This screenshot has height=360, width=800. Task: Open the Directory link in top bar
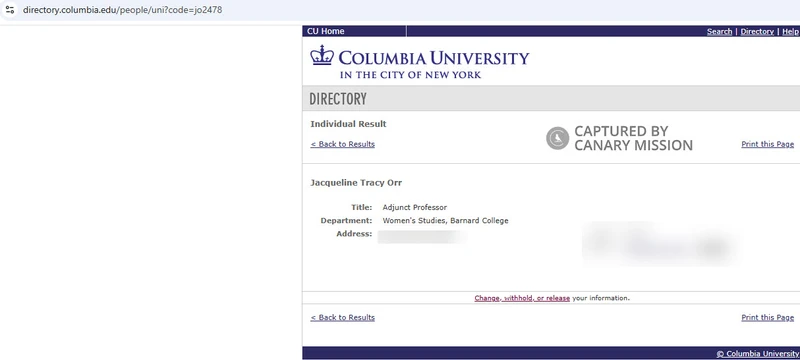point(757,32)
